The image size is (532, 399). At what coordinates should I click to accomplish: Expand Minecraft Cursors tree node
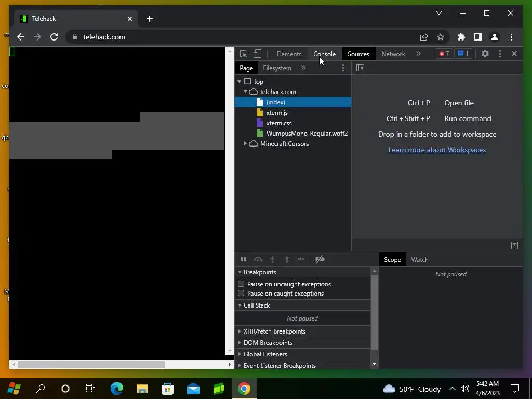coord(245,144)
